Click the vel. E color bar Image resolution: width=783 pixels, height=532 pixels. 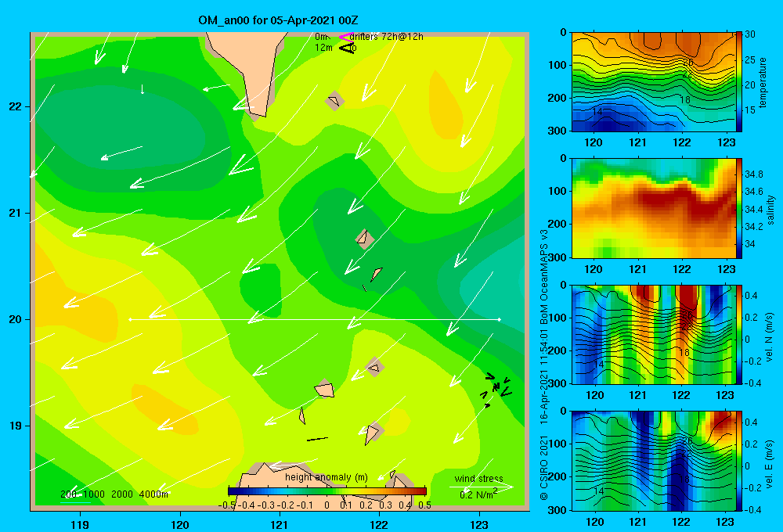738,461
